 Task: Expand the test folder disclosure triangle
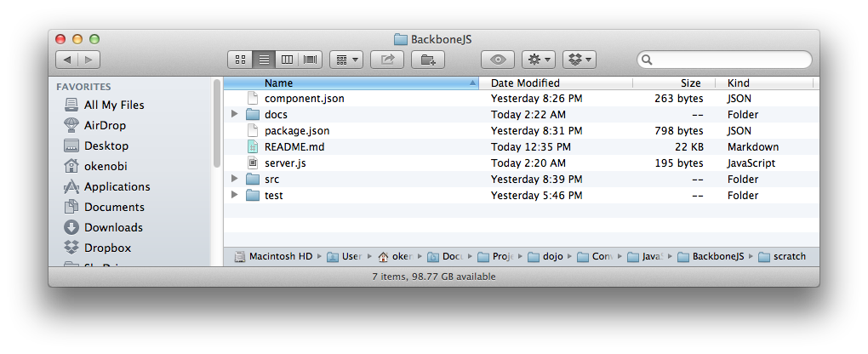pos(234,196)
